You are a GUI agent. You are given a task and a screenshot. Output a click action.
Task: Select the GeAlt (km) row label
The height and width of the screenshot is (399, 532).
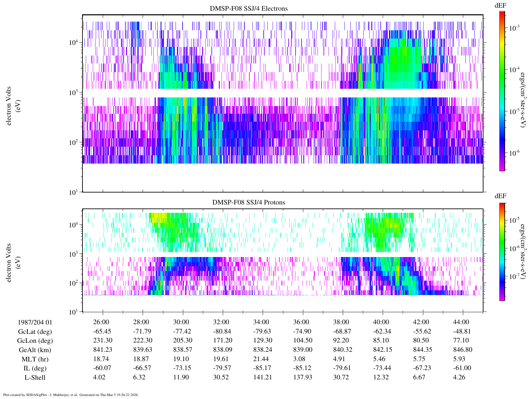point(35,350)
